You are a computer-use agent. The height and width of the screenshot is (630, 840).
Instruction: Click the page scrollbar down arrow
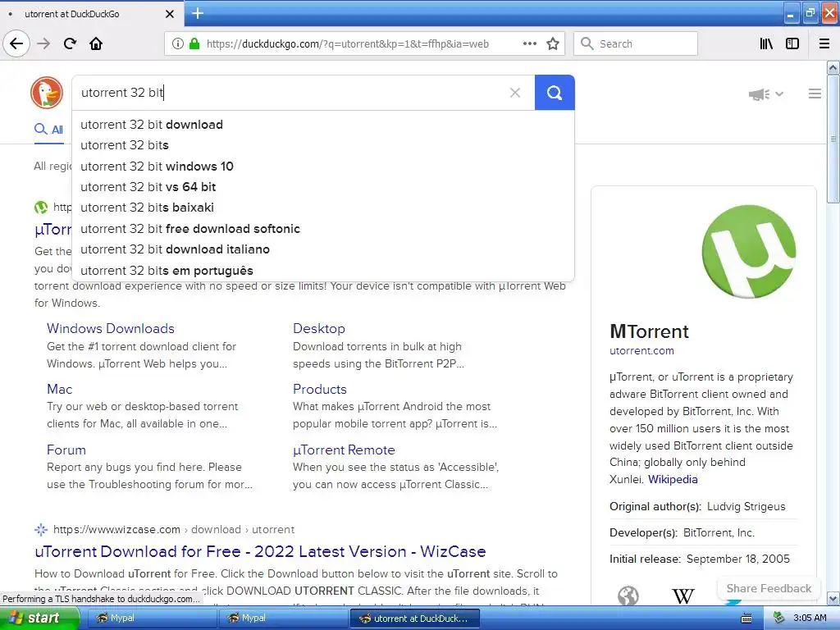point(833,598)
